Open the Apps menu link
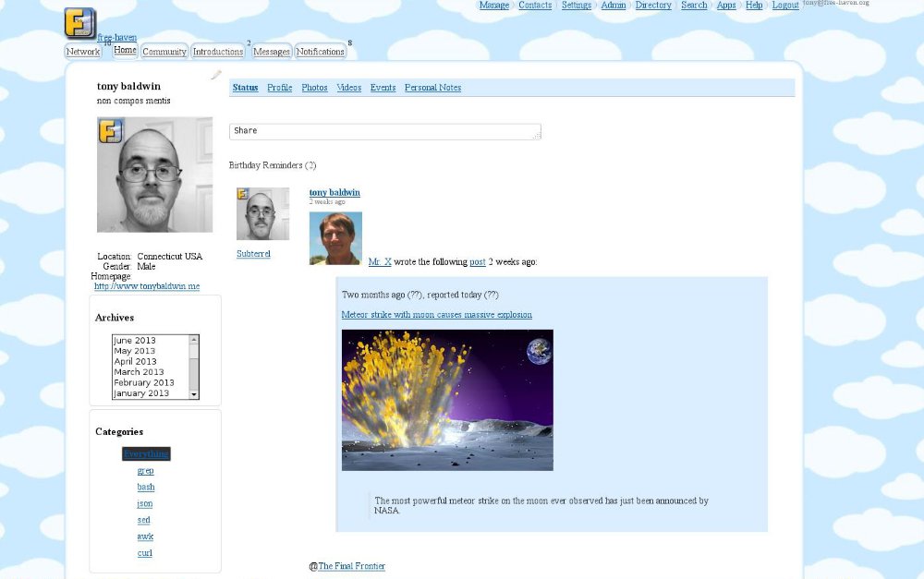Image resolution: width=924 pixels, height=579 pixels. 726,6
